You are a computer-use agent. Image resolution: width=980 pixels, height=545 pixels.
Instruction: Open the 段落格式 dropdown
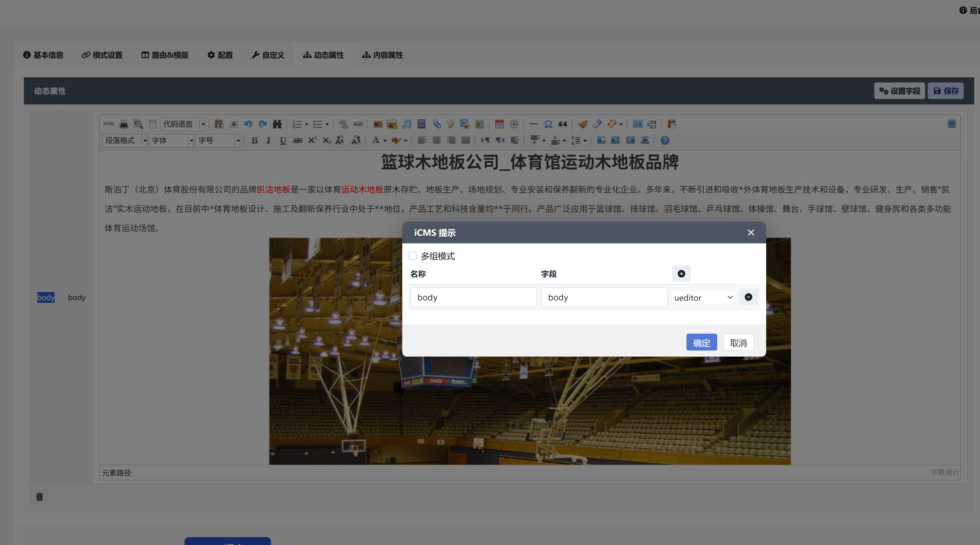(x=125, y=140)
